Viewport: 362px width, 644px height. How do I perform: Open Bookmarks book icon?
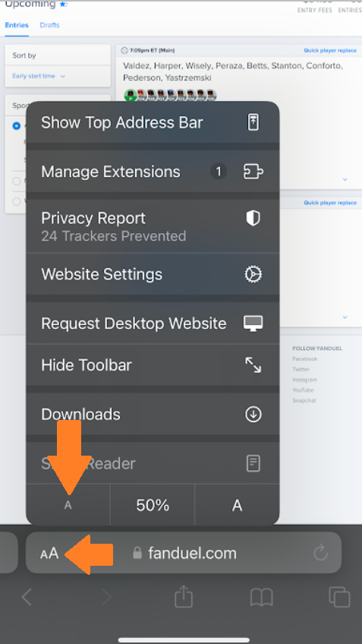tap(261, 597)
